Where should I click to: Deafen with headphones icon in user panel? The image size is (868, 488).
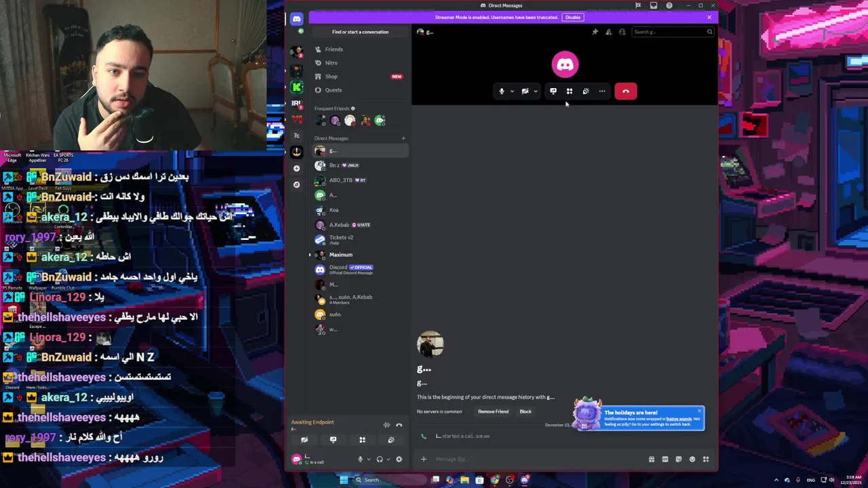click(380, 460)
